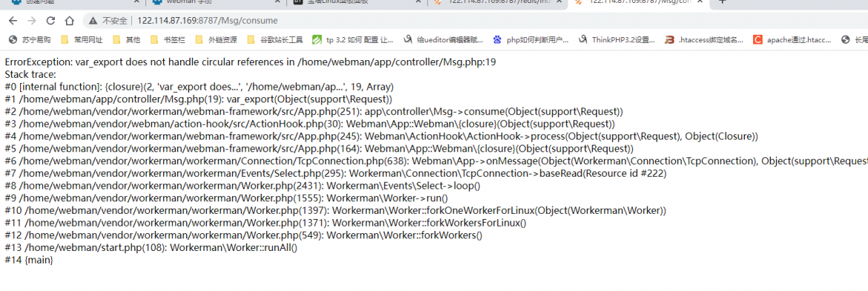The height and width of the screenshot is (291, 868).
Task: Expand the 谷歌站长工具 bookmark folder
Action: click(275, 39)
